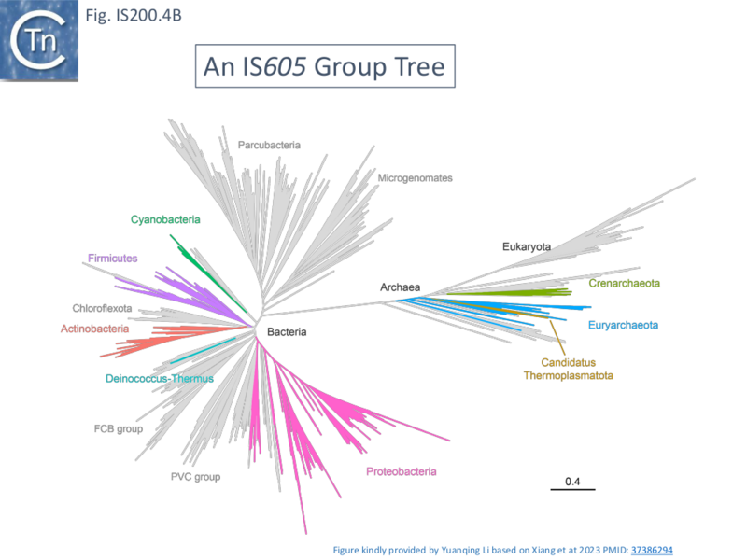The height and width of the screenshot is (560, 747).
Task: Open the 37386294 PMID hyperlink
Action: 654,549
